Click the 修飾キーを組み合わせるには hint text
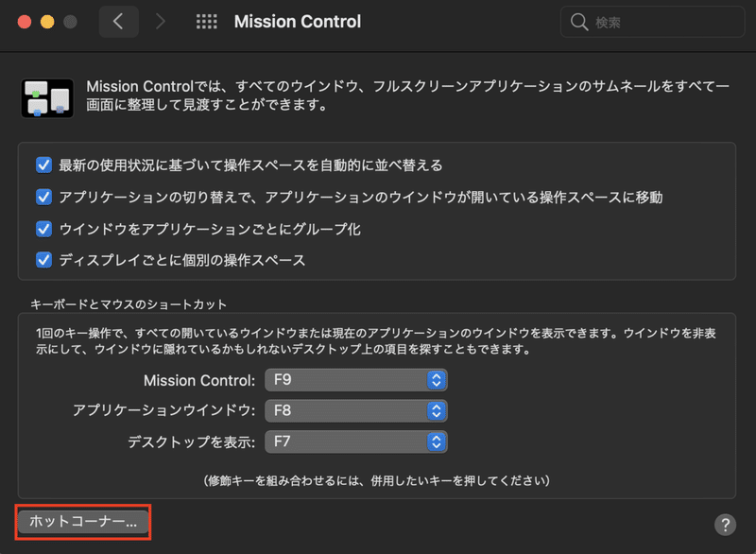Screen dimensions: 756x554 [x=377, y=480]
